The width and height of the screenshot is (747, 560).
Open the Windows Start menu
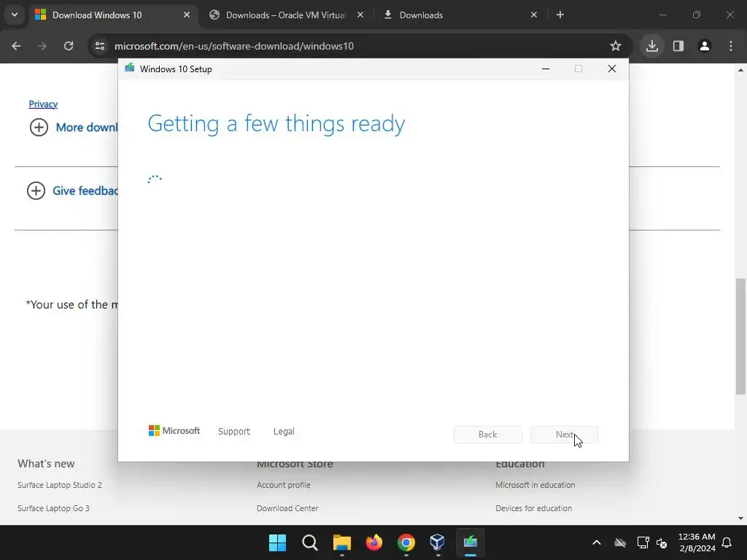(x=277, y=542)
